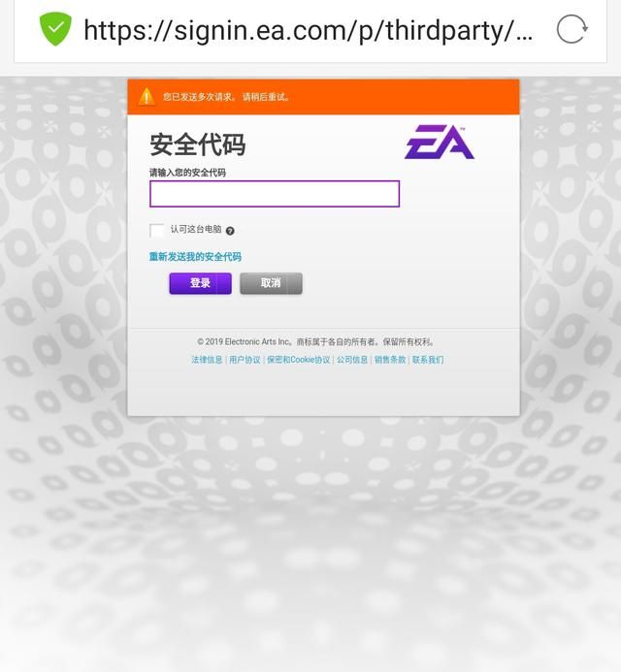Open the question mark help icon
Image resolution: width=621 pixels, height=672 pixels.
230,231
